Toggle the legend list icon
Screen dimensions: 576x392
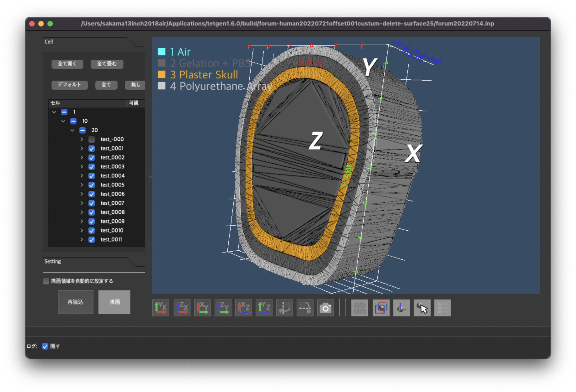(443, 308)
